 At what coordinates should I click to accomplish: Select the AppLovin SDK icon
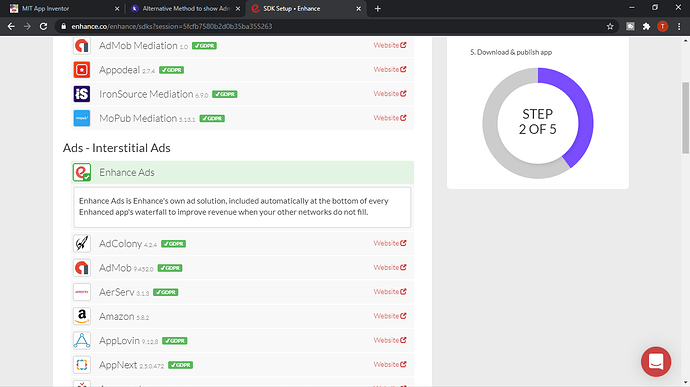(x=82, y=340)
